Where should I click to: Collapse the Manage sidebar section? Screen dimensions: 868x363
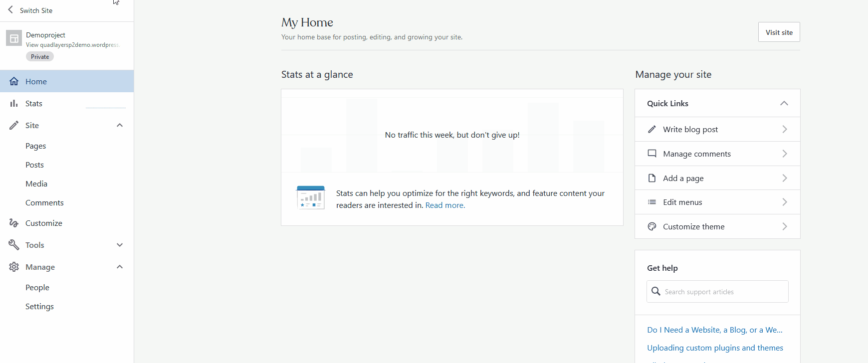[120, 267]
